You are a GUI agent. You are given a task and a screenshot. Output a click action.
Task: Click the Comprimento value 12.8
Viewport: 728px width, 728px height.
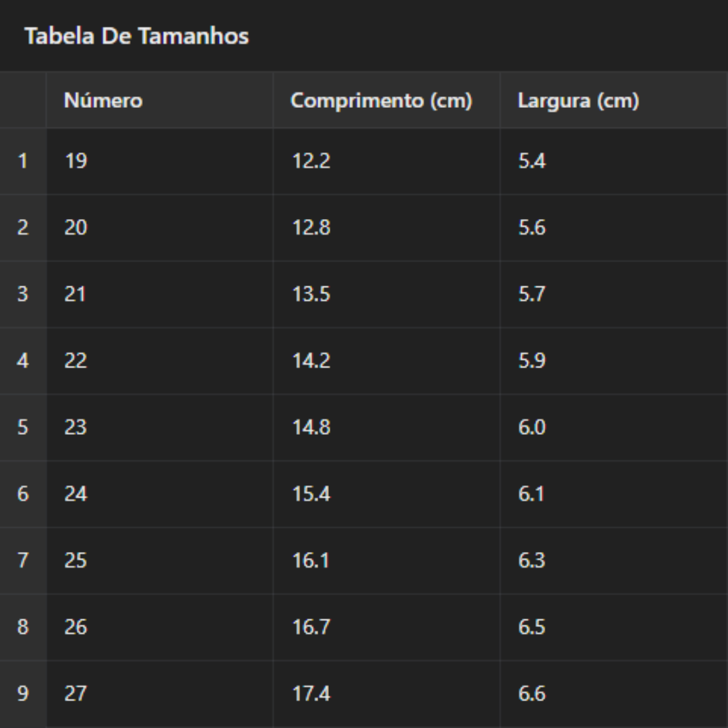(x=311, y=228)
